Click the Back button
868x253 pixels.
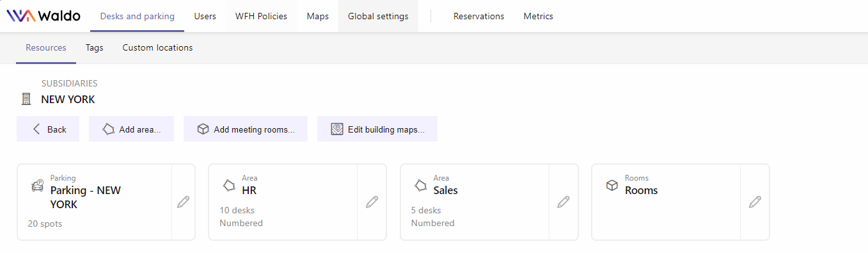pos(48,129)
